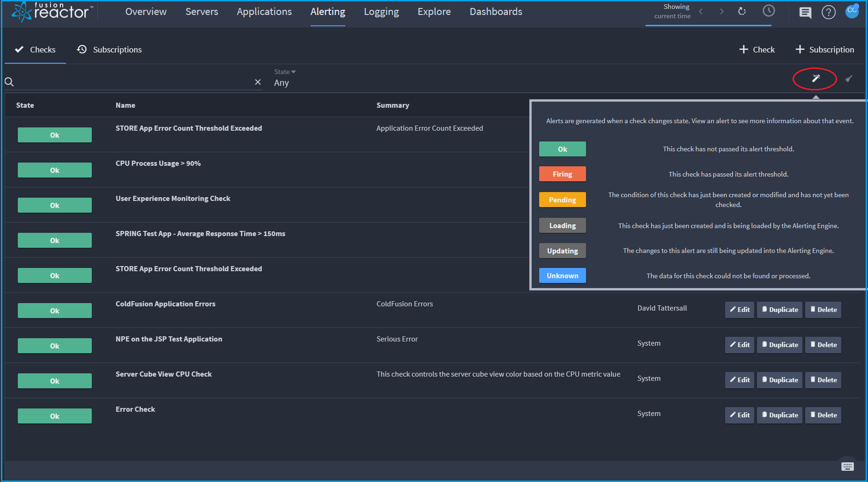Delete Server Cube View CPU Check

(823, 380)
